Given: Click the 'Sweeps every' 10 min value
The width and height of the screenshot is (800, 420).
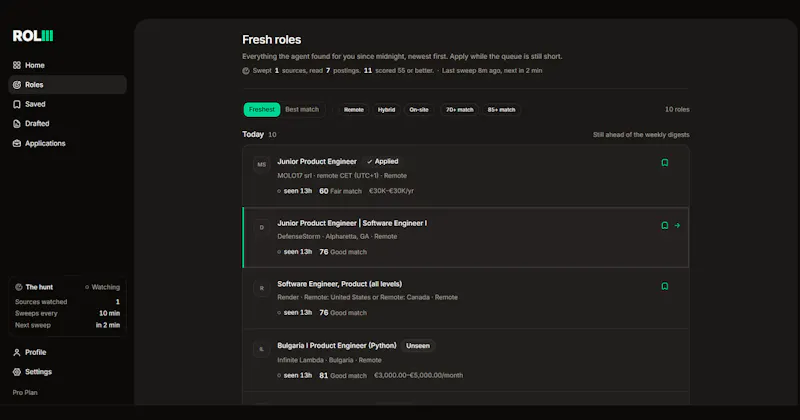Looking at the screenshot, I should pos(109,313).
